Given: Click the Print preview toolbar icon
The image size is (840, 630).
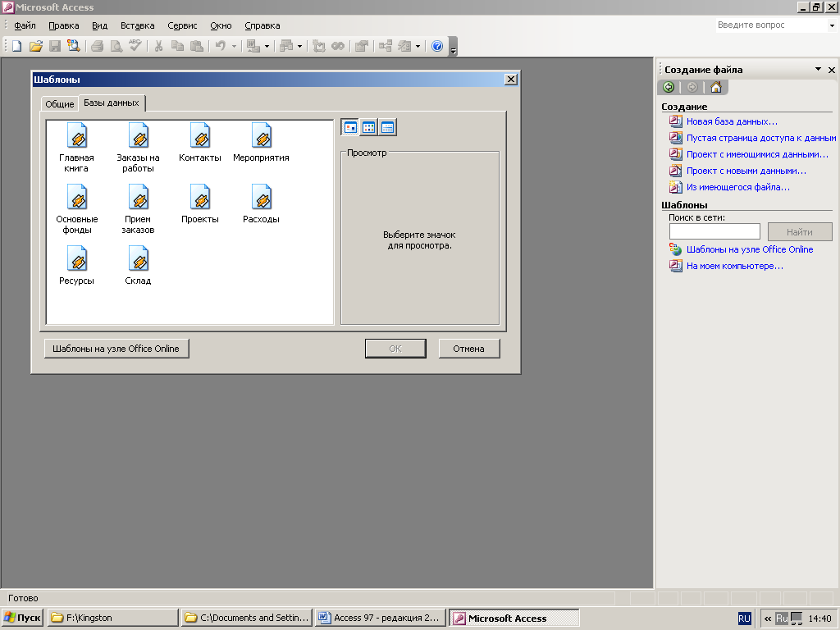Looking at the screenshot, I should pyautogui.click(x=116, y=46).
